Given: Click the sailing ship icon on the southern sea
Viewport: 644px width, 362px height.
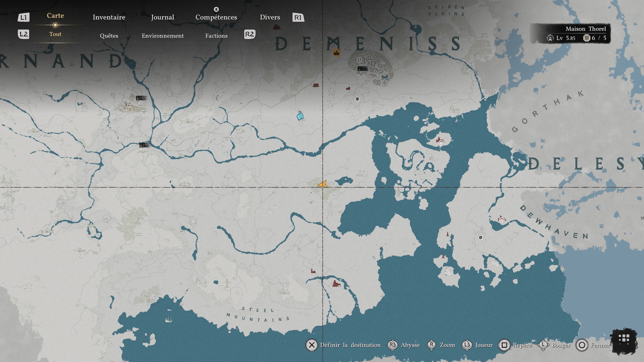Looking at the screenshot, I should click(x=169, y=319).
